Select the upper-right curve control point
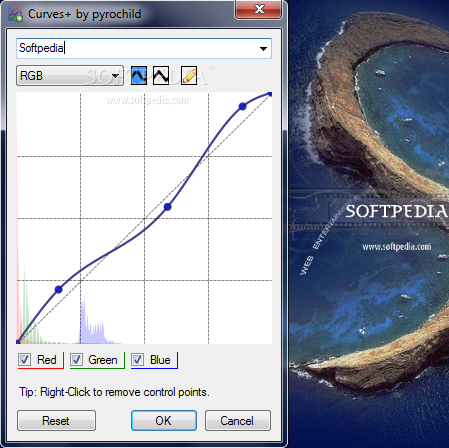Viewport: 449px width, 448px height. [x=243, y=107]
